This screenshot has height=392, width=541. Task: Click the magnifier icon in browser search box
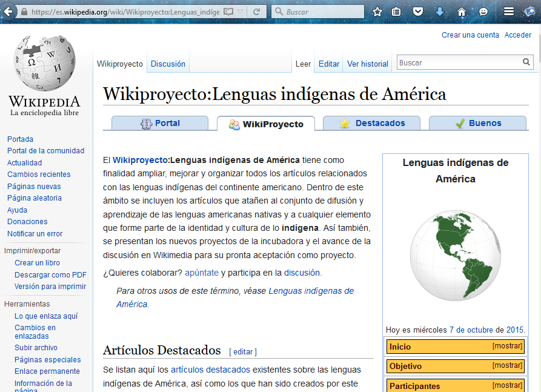(x=279, y=12)
